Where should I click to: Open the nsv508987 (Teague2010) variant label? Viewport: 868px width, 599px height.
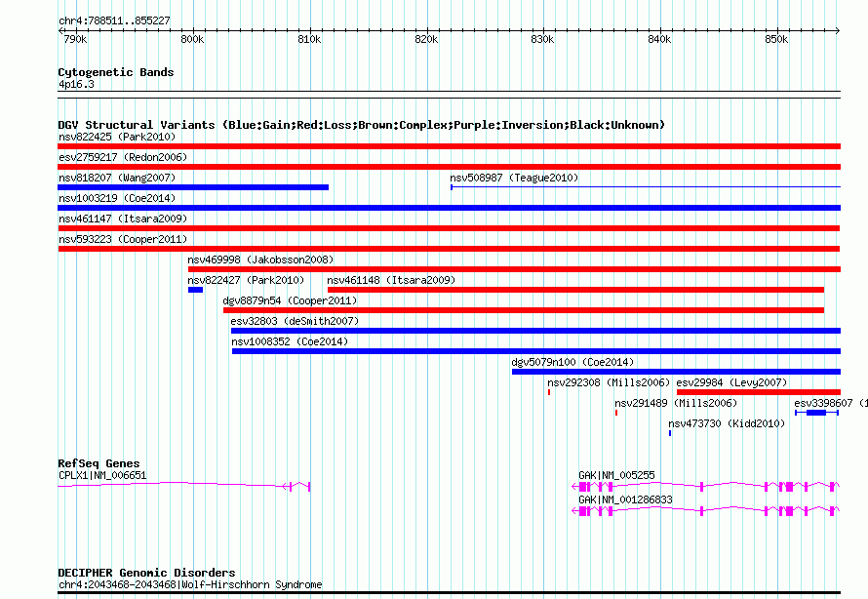514,178
